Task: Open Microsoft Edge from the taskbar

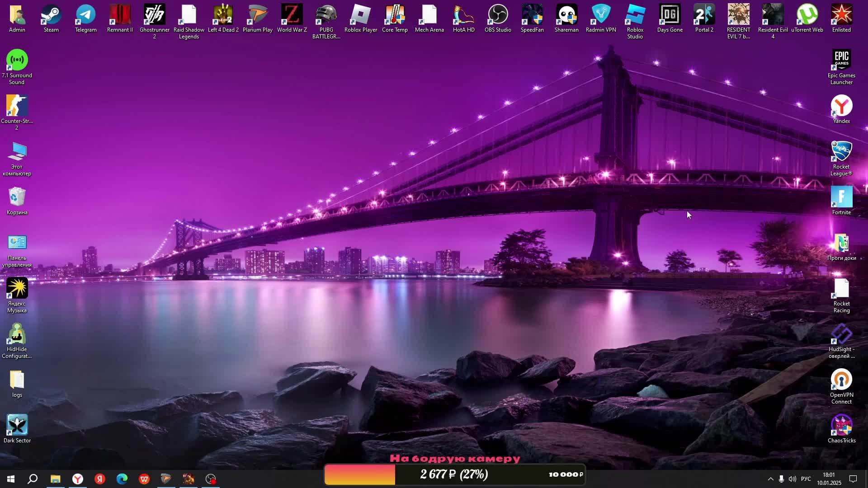Action: 122,479
